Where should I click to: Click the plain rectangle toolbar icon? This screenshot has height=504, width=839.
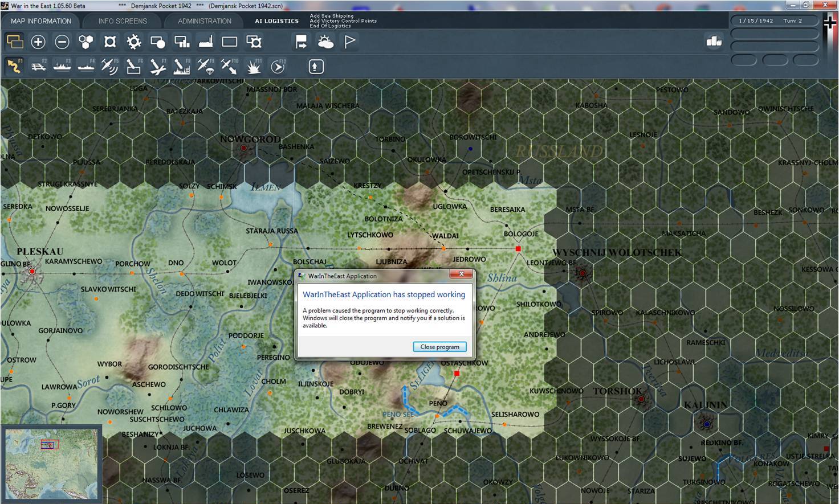[230, 42]
